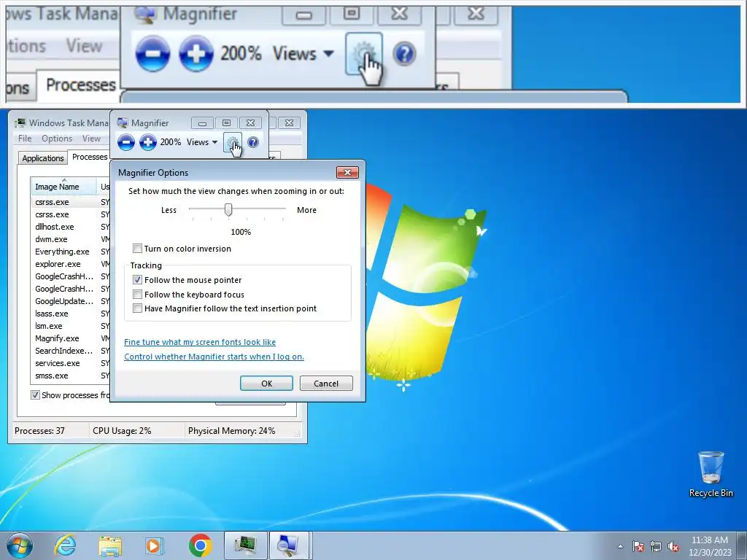Open Windows Media Player taskbar icon
The width and height of the screenshot is (747, 560).
point(154,545)
